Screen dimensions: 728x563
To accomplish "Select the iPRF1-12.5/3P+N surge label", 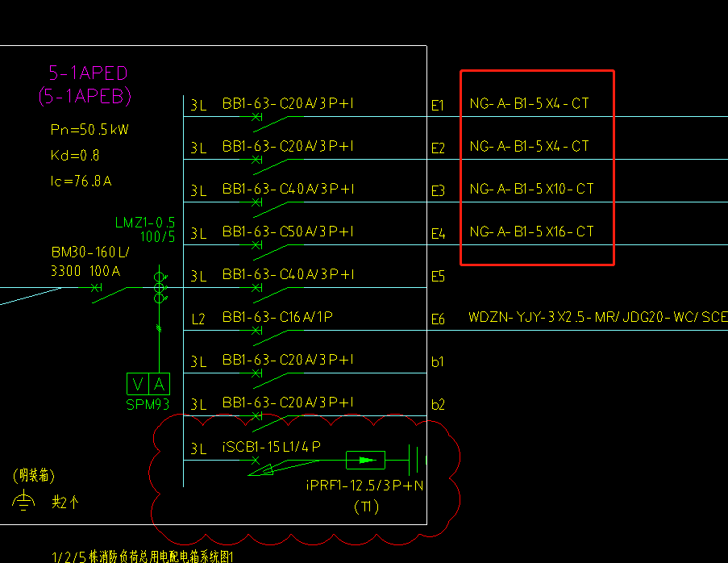I will click(365, 486).
